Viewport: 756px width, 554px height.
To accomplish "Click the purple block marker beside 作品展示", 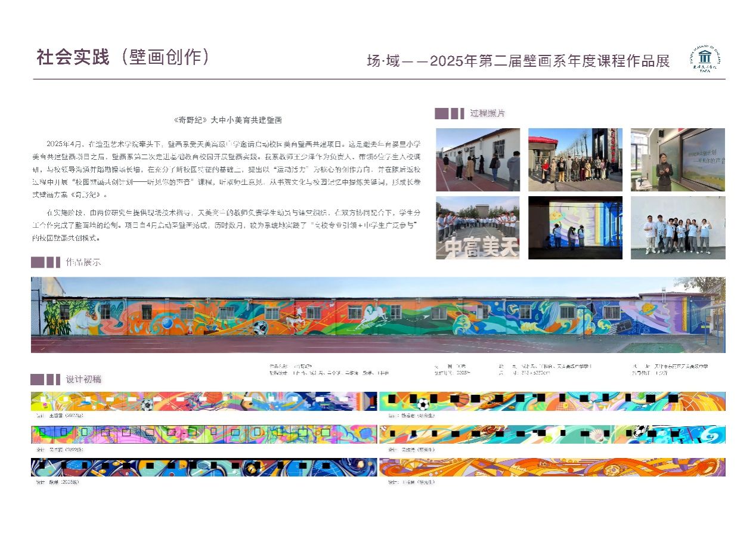I will pos(45,262).
